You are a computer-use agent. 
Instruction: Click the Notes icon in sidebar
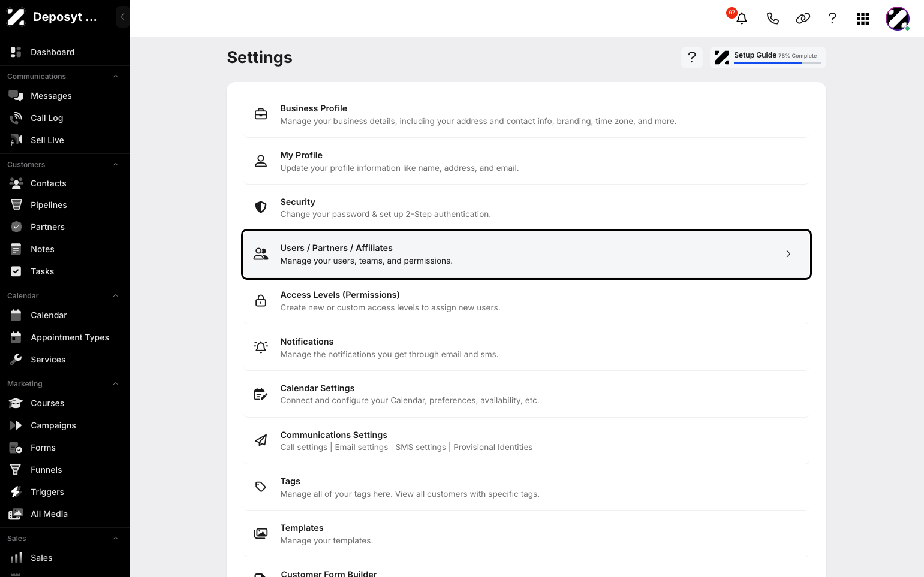coord(16,249)
